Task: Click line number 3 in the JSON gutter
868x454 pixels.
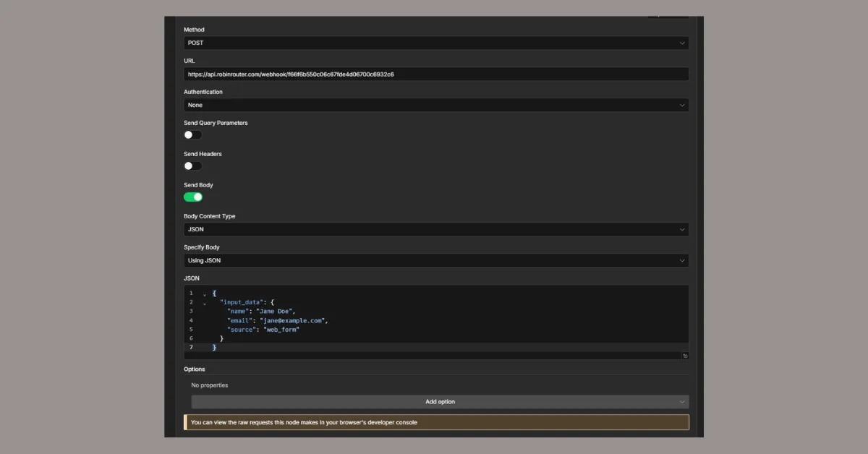Action: pyautogui.click(x=191, y=311)
